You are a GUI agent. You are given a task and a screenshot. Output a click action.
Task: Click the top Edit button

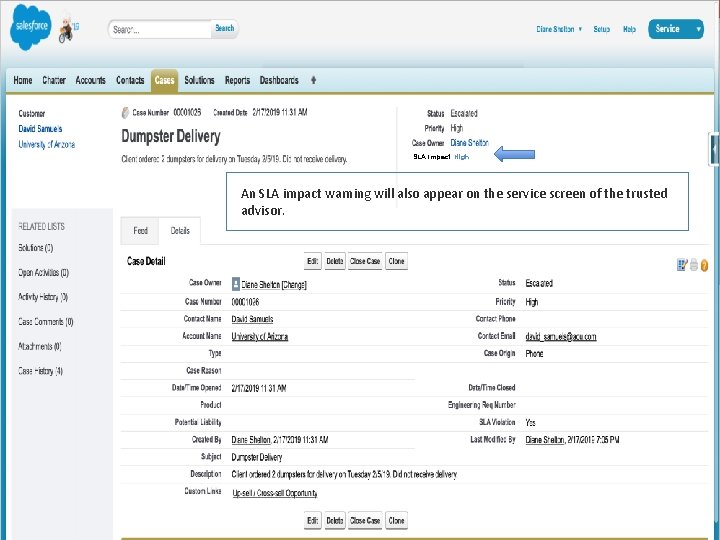click(x=313, y=261)
